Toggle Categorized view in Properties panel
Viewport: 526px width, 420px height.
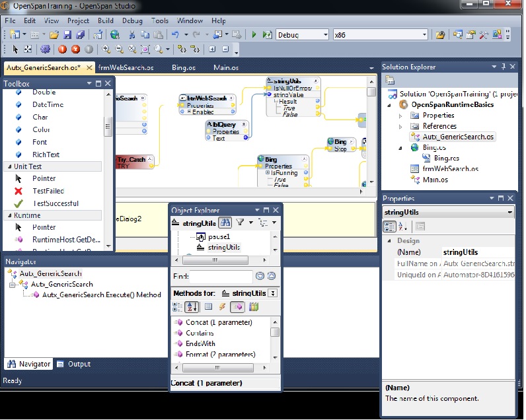[389, 227]
